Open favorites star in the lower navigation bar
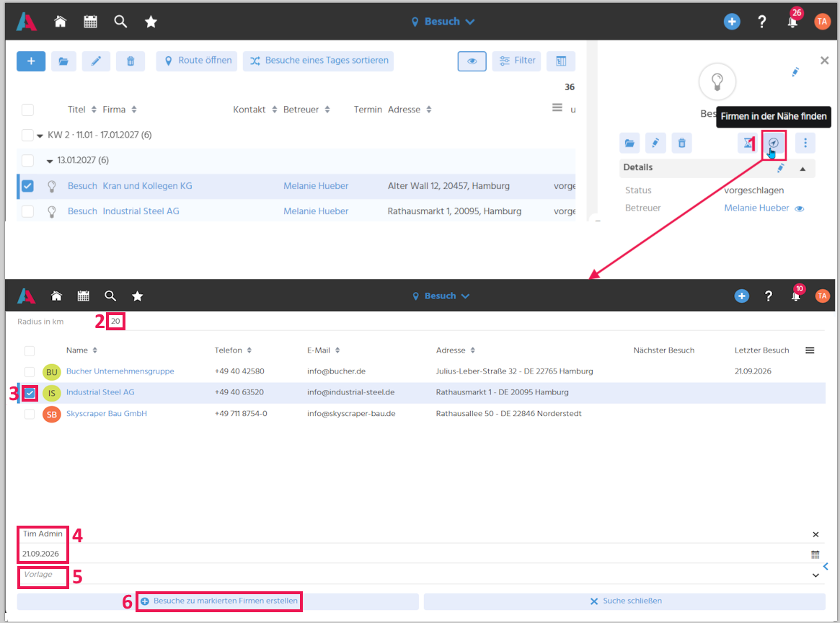This screenshot has width=840, height=623. (x=138, y=296)
